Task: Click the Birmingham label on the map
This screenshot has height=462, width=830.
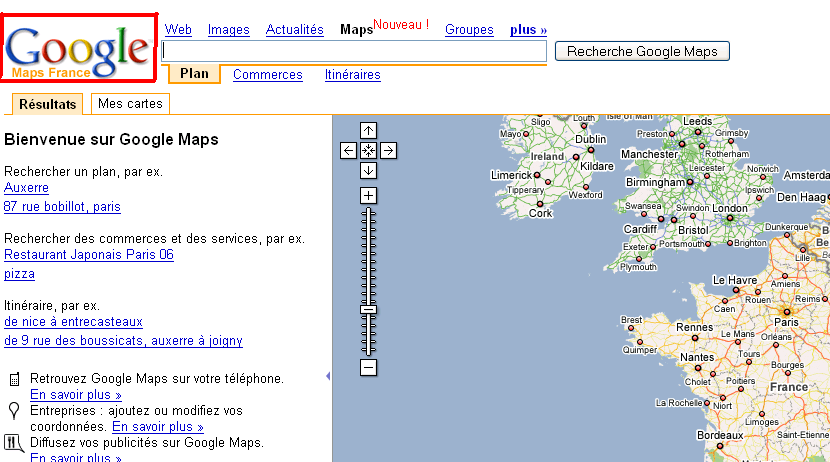Action: [x=655, y=183]
